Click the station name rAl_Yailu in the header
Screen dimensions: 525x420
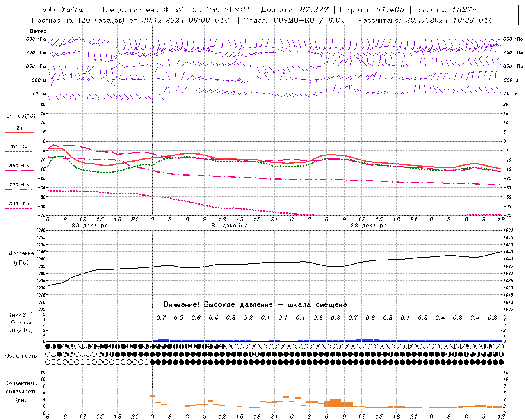point(63,10)
